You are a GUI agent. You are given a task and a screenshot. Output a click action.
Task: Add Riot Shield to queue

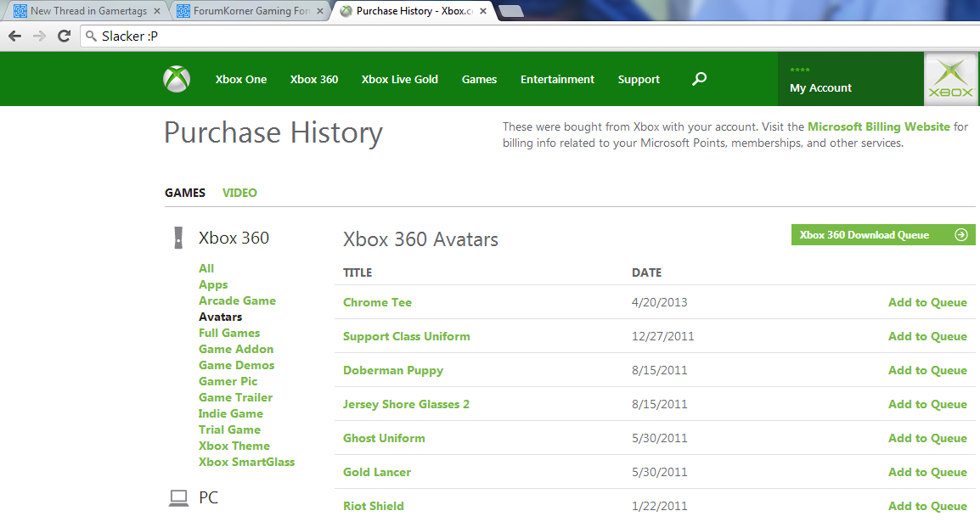[927, 507]
